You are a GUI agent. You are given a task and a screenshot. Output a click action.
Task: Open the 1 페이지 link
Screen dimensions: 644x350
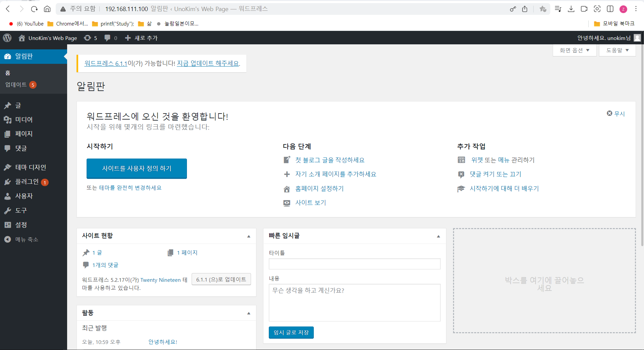point(187,253)
